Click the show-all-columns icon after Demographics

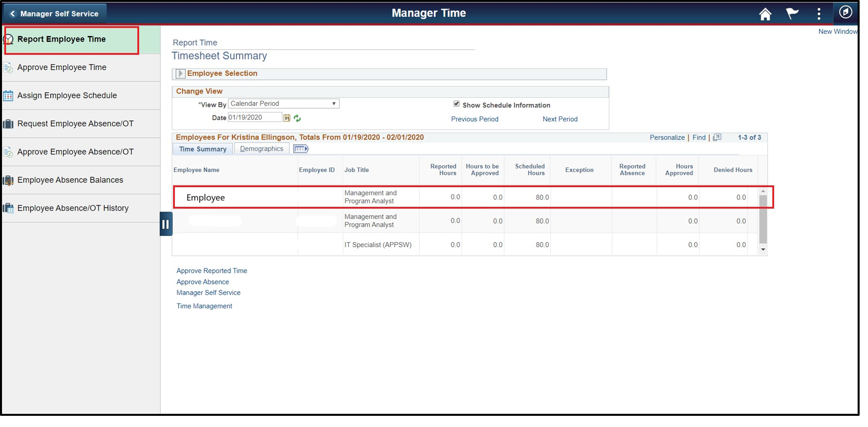point(301,148)
